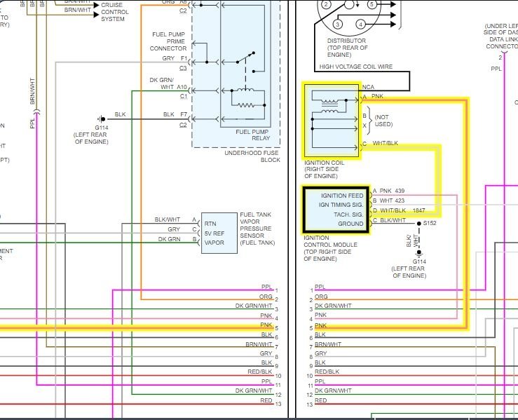Click the C WHT/BLK terminal label at ignition coil

coord(380,143)
